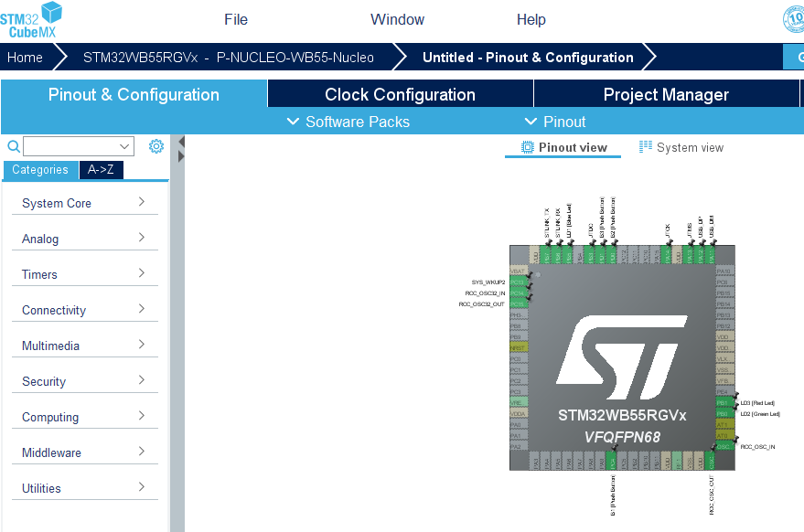Viewport: 804px width, 532px height.
Task: Expand the Security category
Action: [84, 381]
